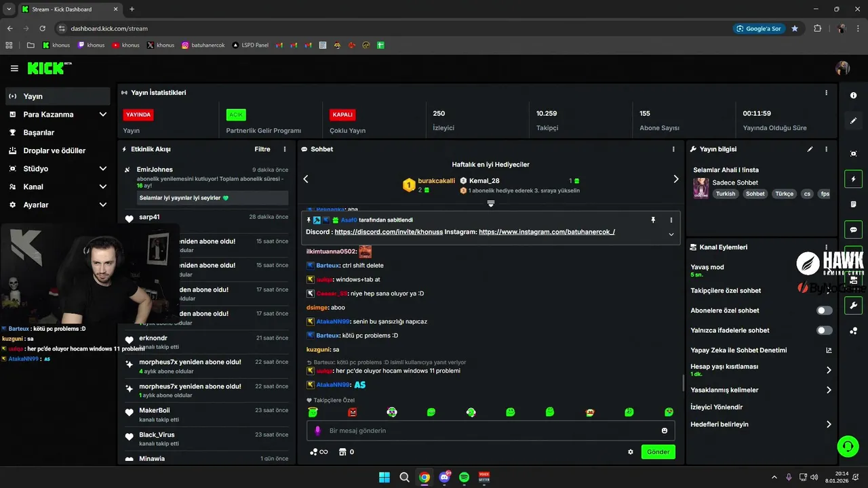Show previous top gifter with left arrow

coord(306,179)
